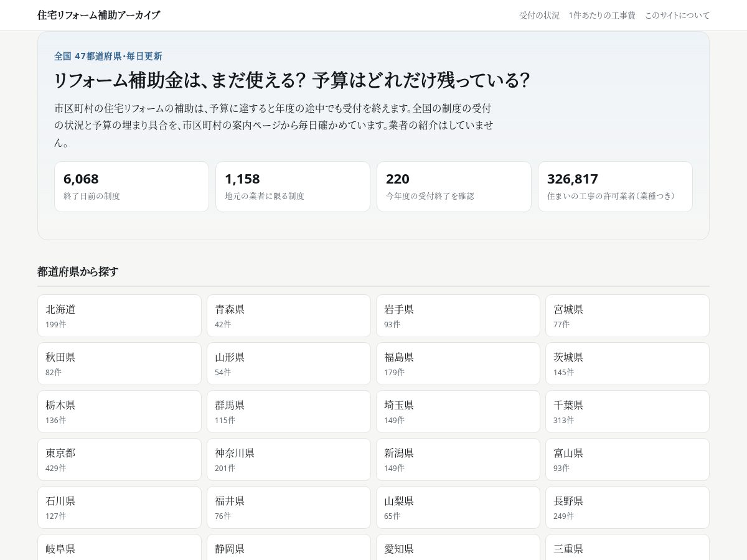Click the 福井県 card

point(289,507)
